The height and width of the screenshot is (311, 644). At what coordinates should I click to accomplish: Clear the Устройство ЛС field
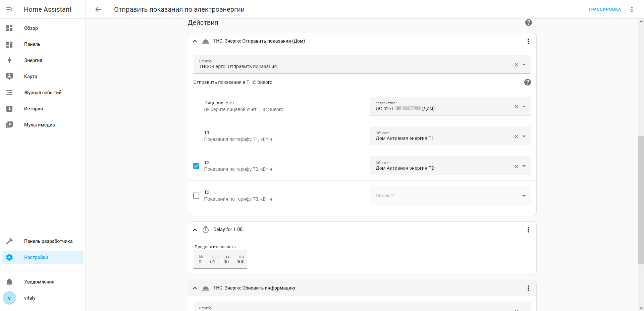(x=517, y=107)
